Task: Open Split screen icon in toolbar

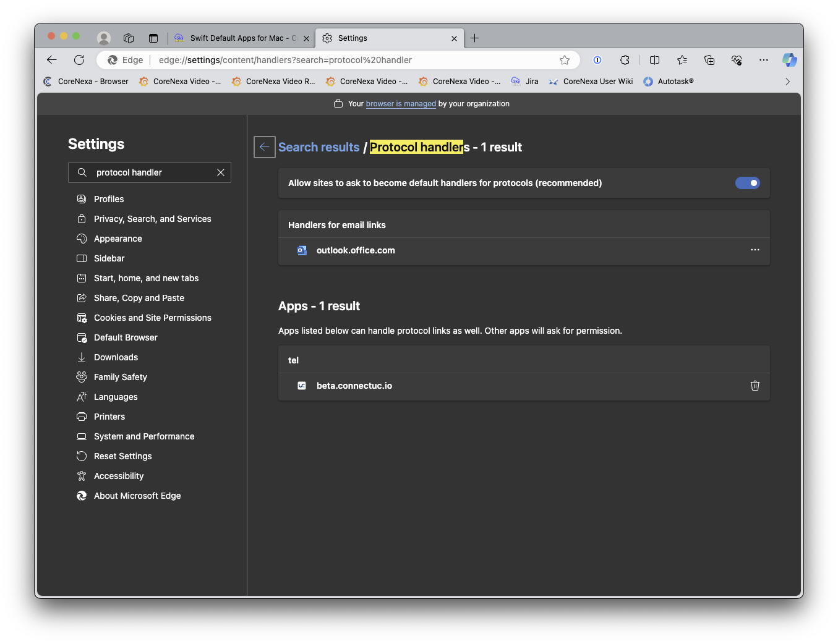Action: pyautogui.click(x=655, y=60)
